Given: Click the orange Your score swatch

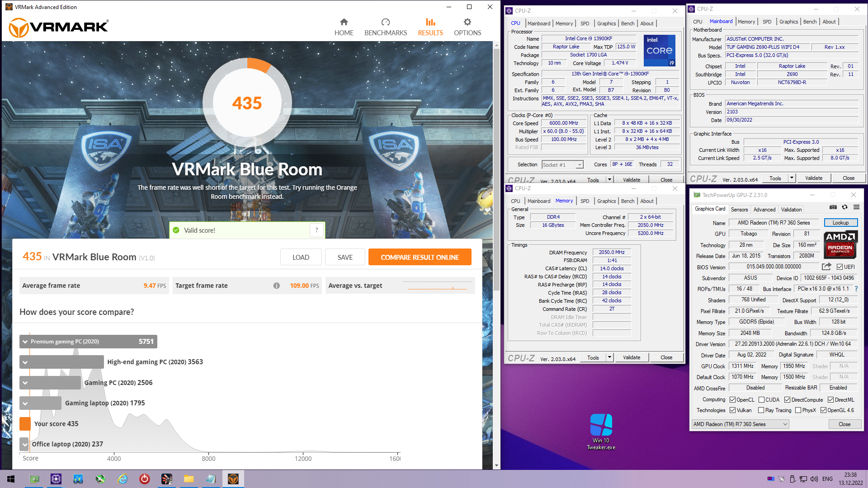Looking at the screenshot, I should (25, 424).
